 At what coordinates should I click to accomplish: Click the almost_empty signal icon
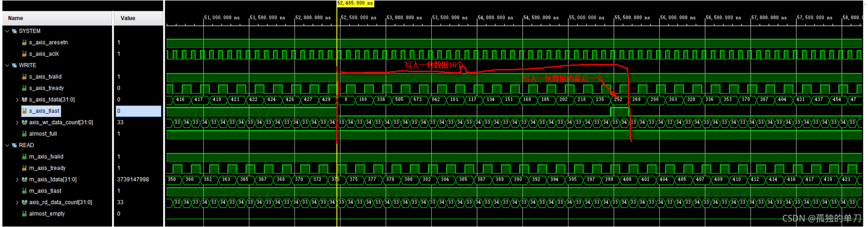click(x=24, y=214)
